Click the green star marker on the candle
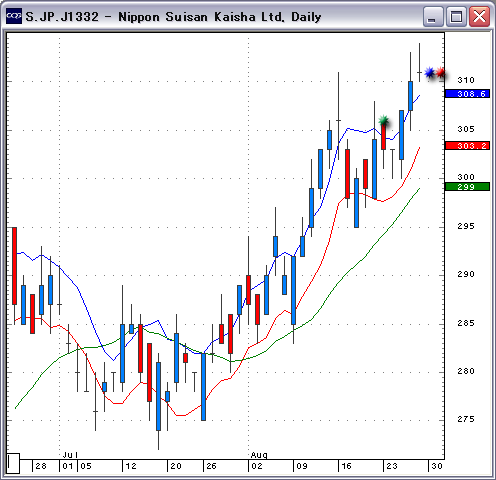This screenshot has width=496, height=480. click(384, 121)
